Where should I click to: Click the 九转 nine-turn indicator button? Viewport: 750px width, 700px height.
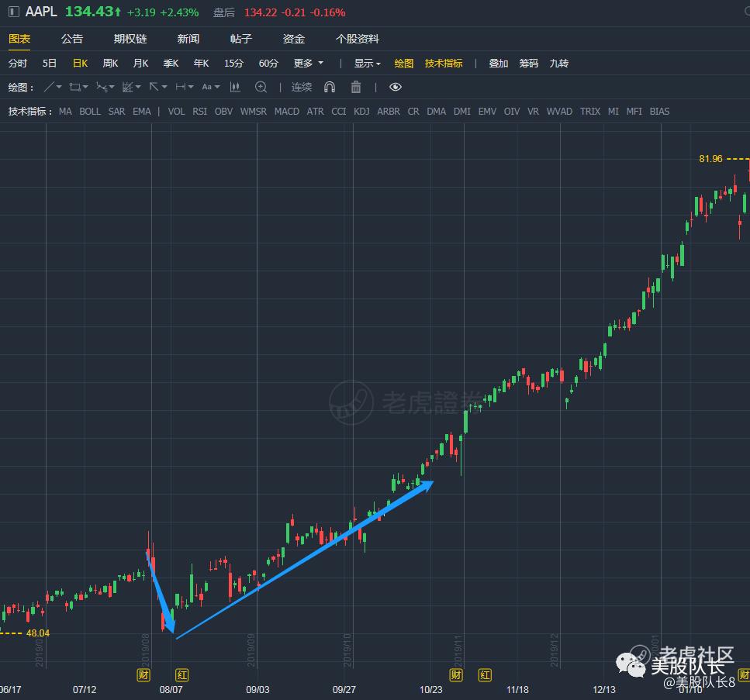tap(558, 63)
